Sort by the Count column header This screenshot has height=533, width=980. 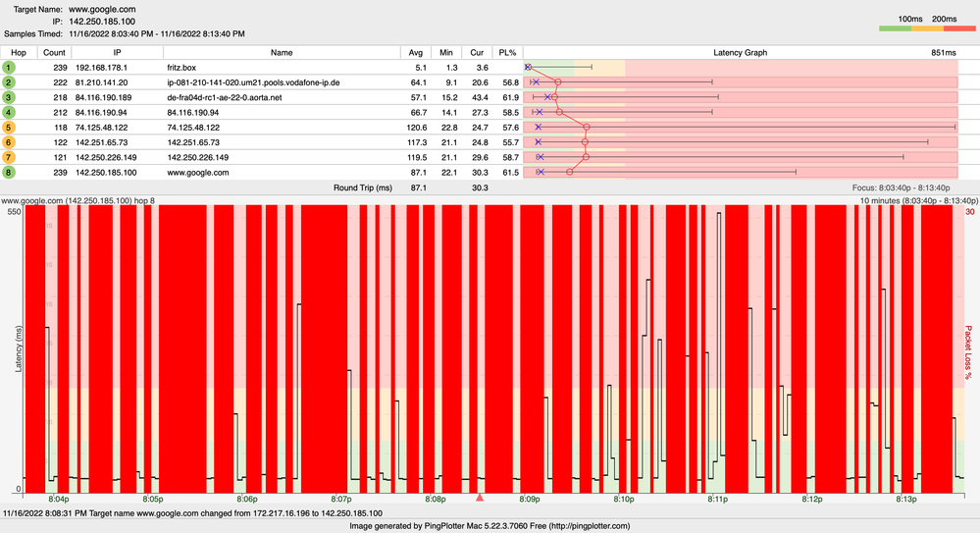[54, 53]
